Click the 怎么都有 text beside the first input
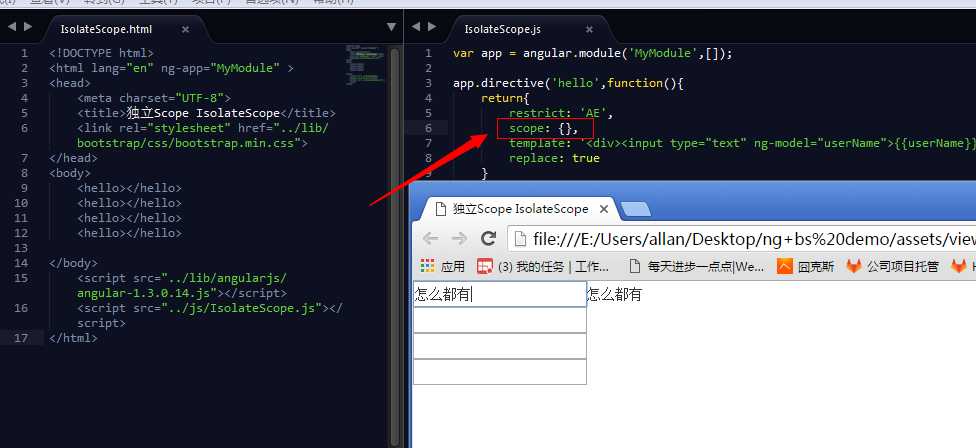Viewport: 976px width, 448px height. click(614, 294)
